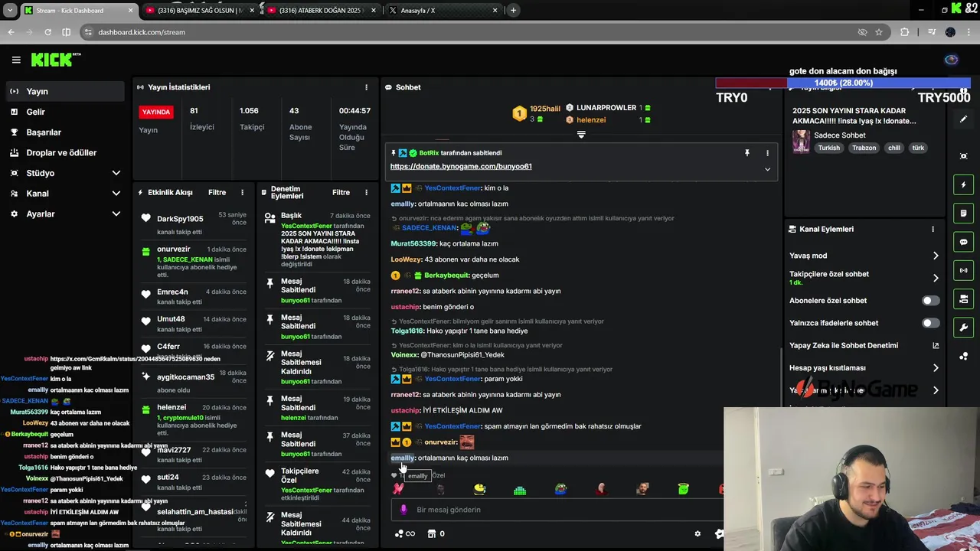Click the message input field
Viewport: 980px width, 551px height.
click(x=559, y=510)
